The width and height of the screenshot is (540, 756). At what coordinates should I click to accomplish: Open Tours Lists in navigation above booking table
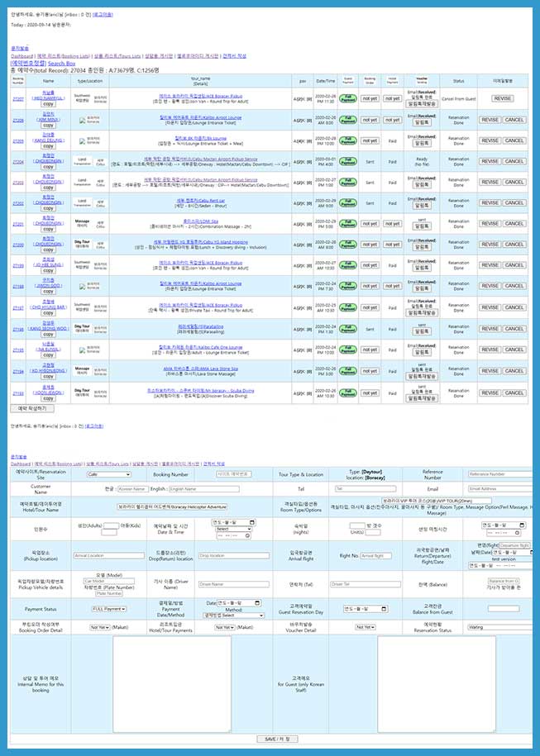click(117, 56)
